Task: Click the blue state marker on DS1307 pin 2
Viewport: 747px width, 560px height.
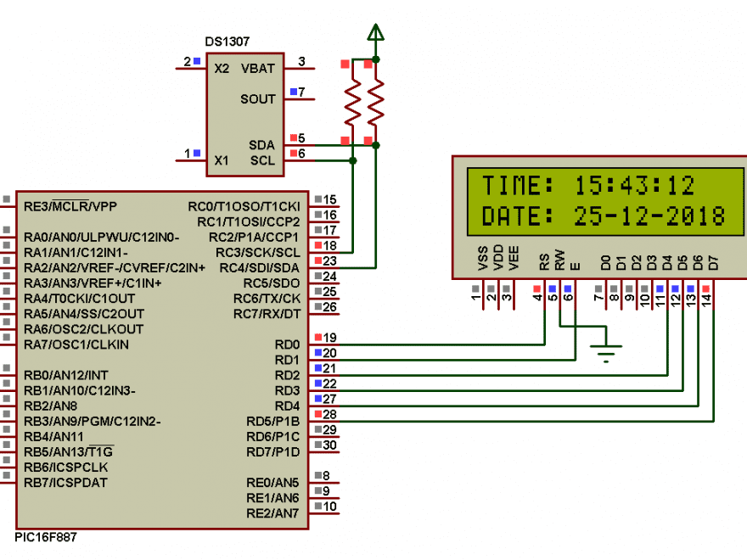Action: click(197, 61)
